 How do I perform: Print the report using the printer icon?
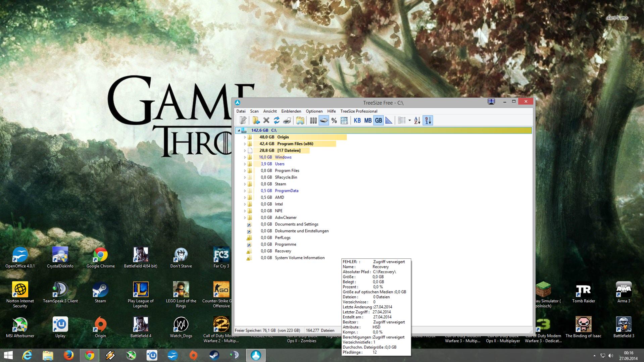click(x=287, y=120)
